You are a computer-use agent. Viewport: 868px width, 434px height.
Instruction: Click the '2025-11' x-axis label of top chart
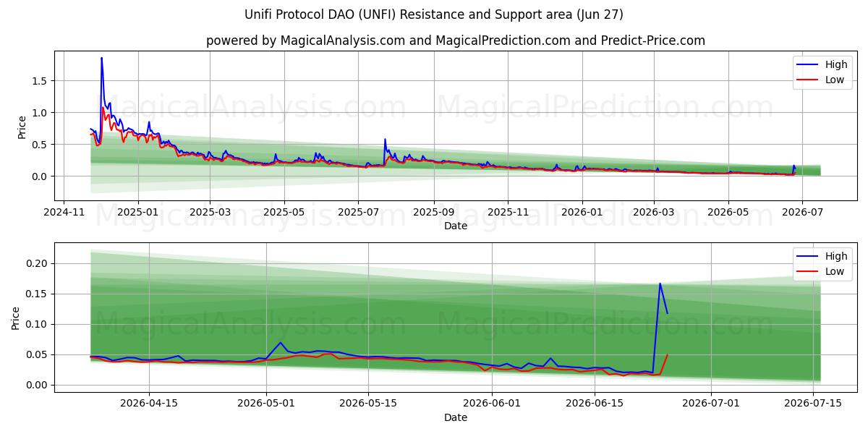click(x=508, y=213)
